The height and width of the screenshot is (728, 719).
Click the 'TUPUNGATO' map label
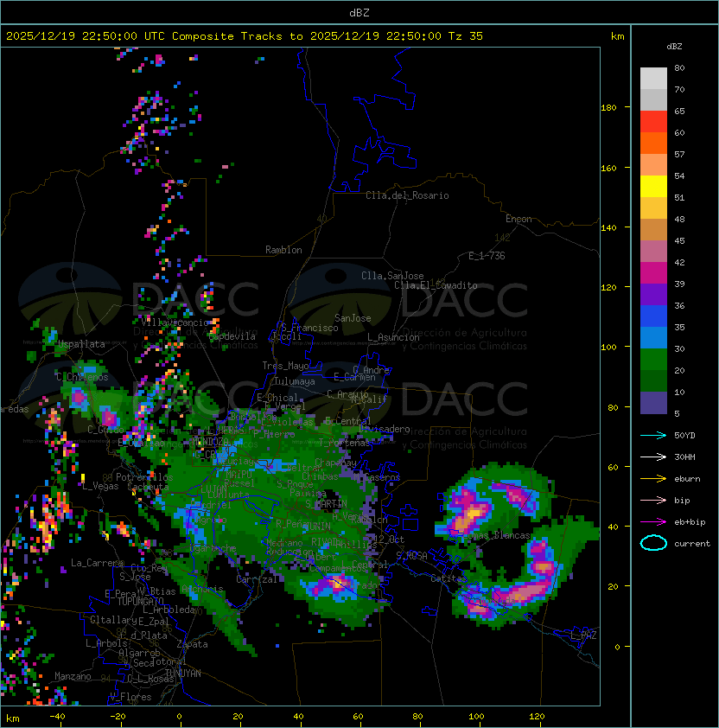pos(140,602)
